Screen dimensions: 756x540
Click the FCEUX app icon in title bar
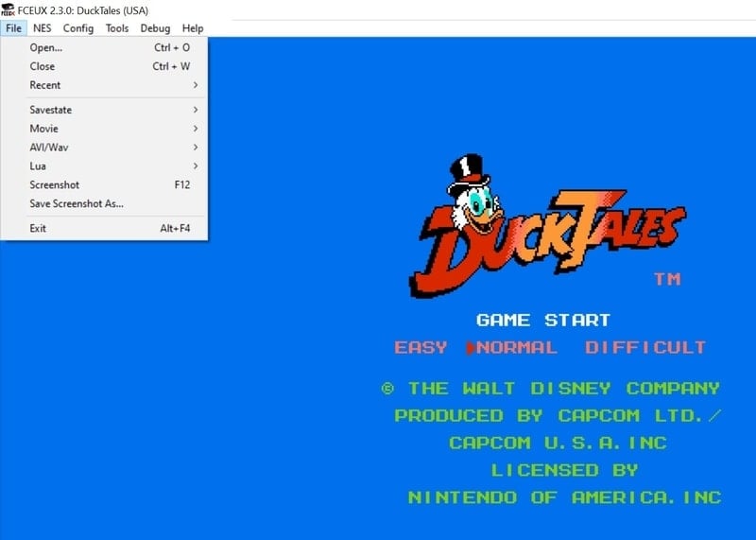point(8,9)
